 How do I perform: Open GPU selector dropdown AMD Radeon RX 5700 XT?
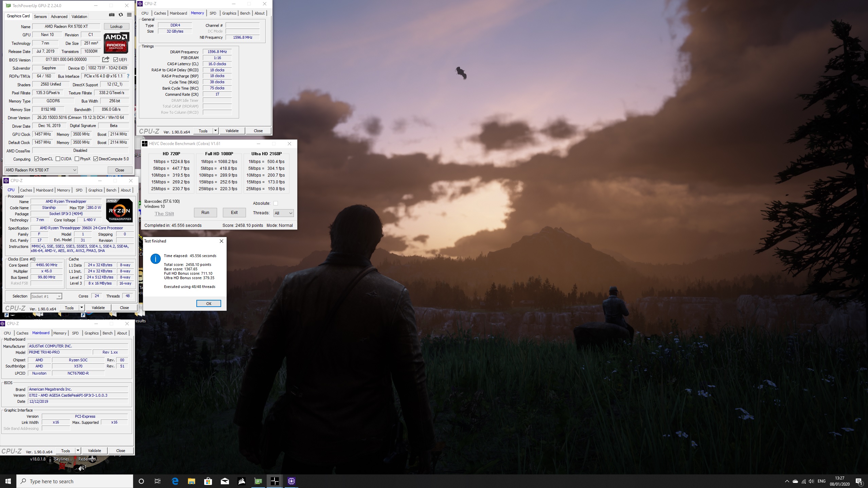point(41,170)
